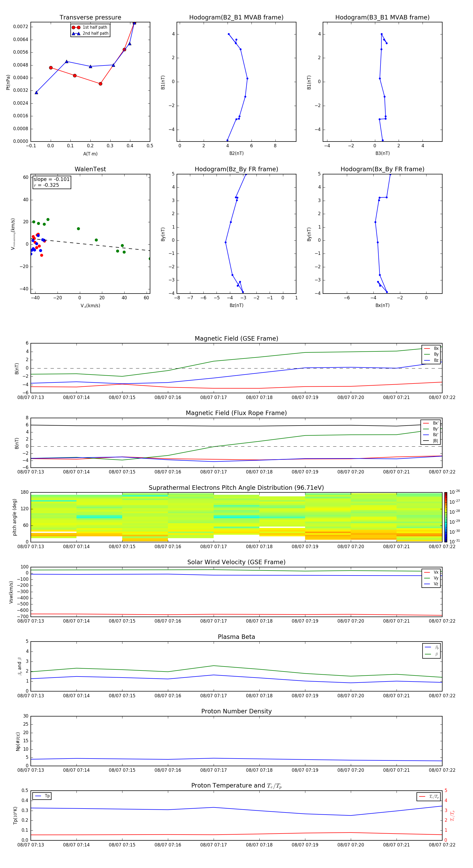473x868 pixels.
Task: Click the 'WalenTest' plot title
Action: [90, 169]
